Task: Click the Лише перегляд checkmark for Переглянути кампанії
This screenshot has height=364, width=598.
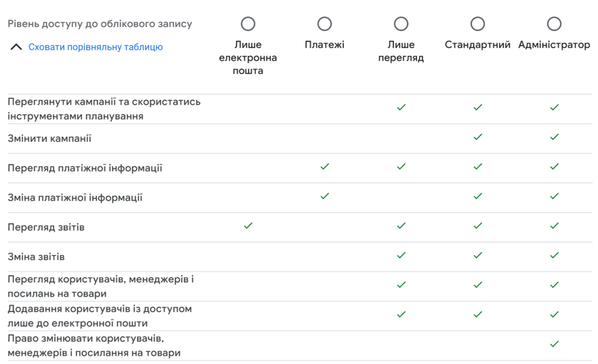Action: tap(401, 107)
